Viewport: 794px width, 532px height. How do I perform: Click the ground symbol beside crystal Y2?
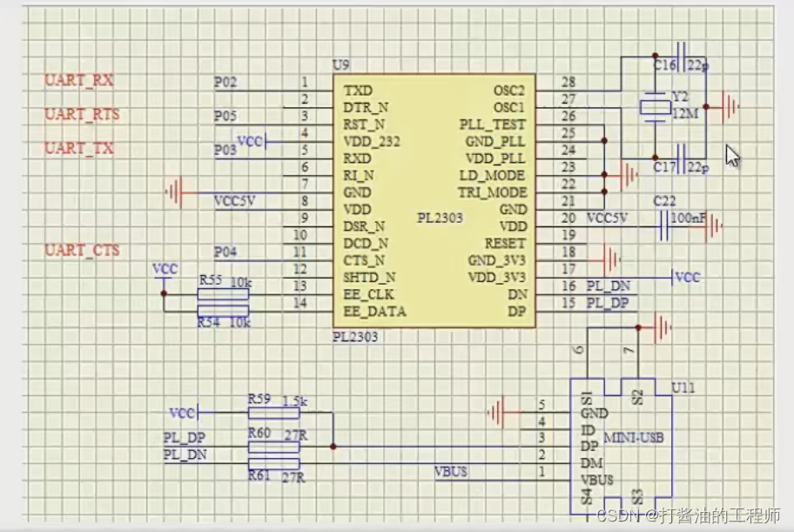tap(730, 107)
